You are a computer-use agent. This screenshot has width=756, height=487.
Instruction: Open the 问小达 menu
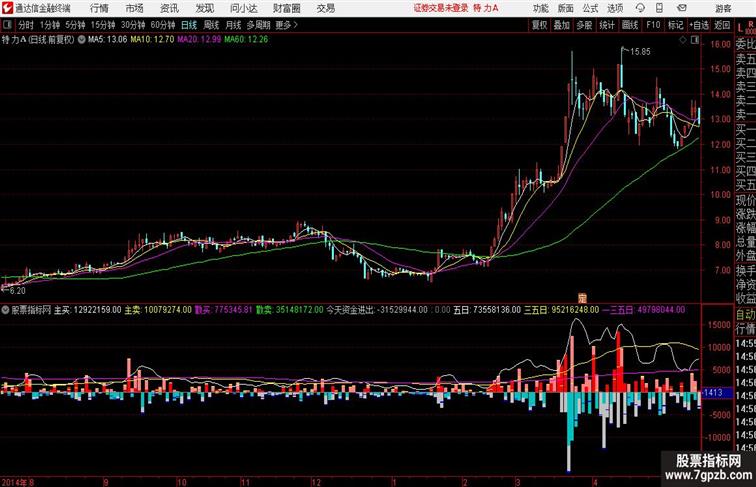point(243,8)
